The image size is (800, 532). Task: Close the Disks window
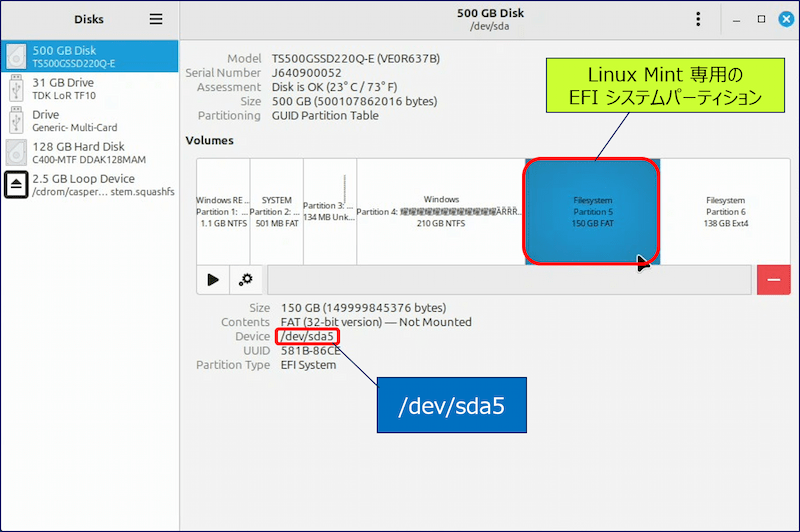[x=786, y=19]
